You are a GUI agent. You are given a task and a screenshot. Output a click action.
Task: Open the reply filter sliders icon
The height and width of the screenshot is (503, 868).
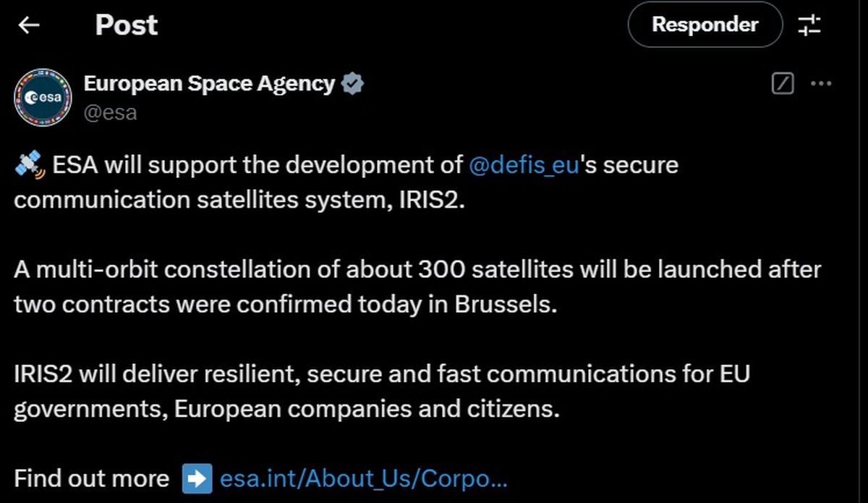pyautogui.click(x=809, y=25)
